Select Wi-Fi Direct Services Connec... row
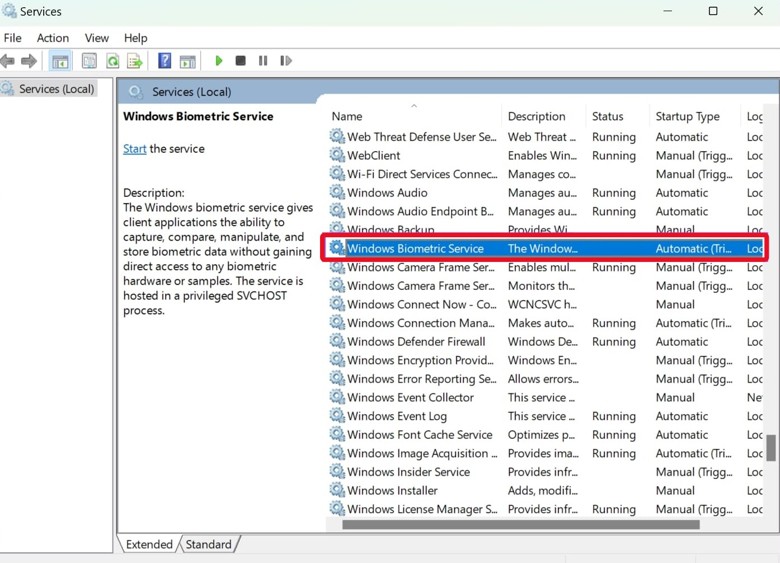This screenshot has height=563, width=780. [545, 174]
